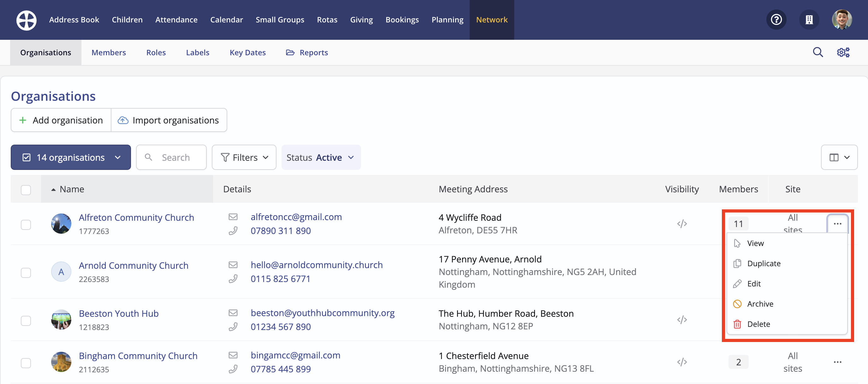This screenshot has width=868, height=384.
Task: Click embed visibility icon for Beeston Youth Hub
Action: click(x=682, y=320)
